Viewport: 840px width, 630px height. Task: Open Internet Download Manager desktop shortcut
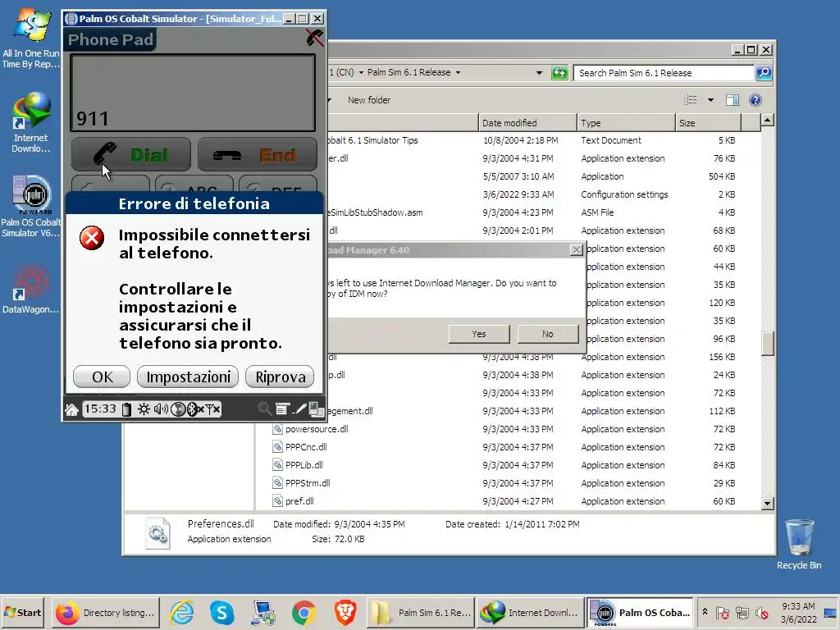point(30,122)
